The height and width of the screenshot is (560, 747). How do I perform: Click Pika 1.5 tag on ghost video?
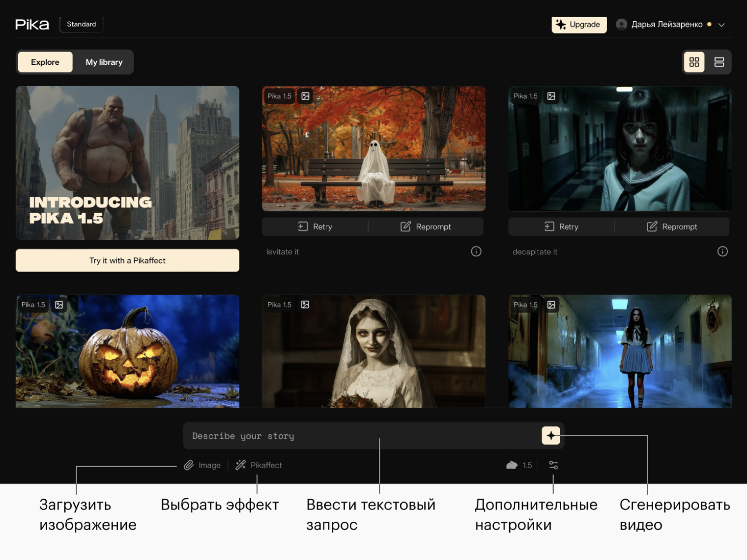279,96
